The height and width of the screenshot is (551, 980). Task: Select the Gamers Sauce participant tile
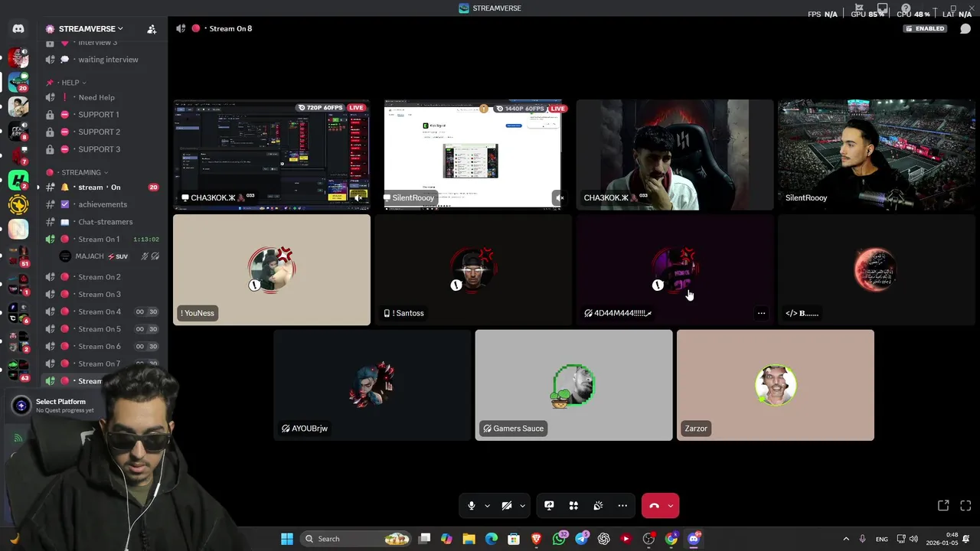click(x=573, y=385)
